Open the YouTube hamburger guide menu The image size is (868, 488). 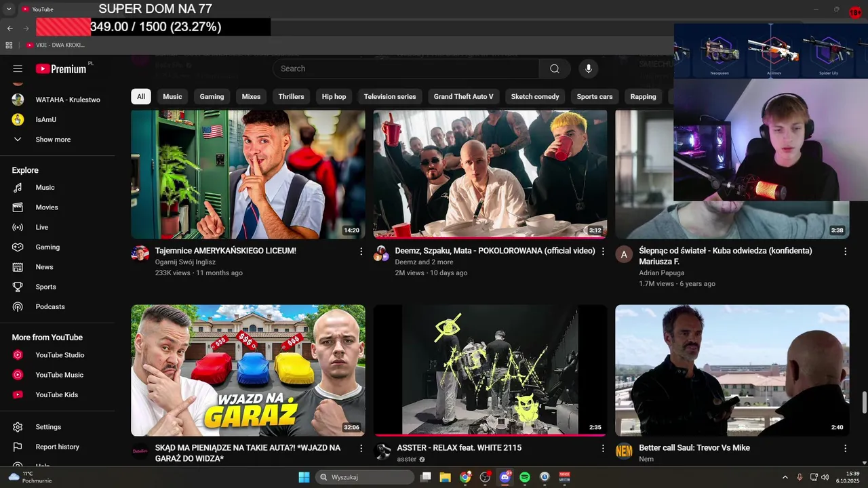(18, 68)
